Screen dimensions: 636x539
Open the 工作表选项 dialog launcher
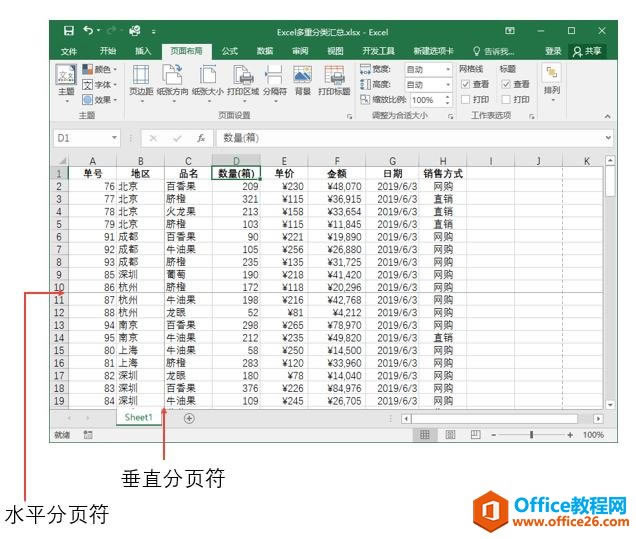coord(531,116)
